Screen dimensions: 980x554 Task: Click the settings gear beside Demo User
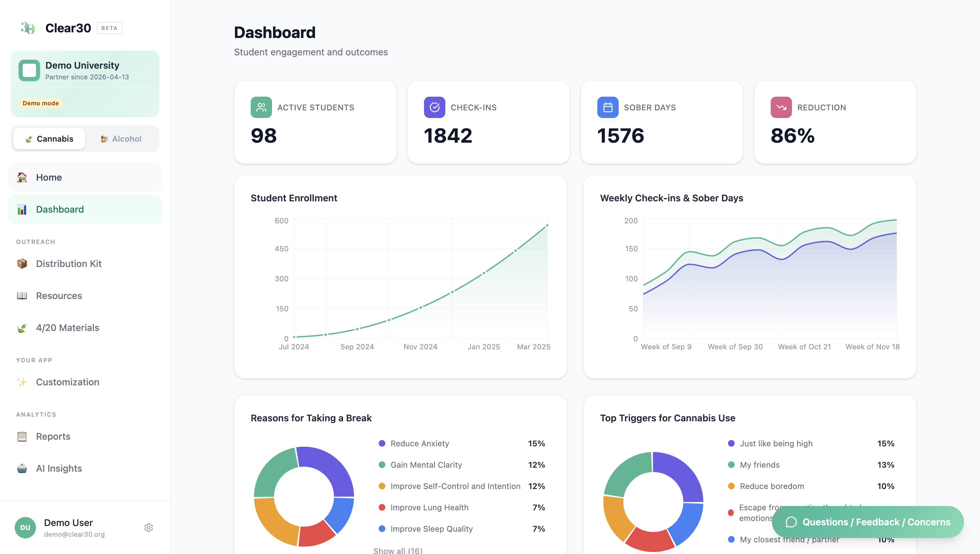click(x=148, y=527)
